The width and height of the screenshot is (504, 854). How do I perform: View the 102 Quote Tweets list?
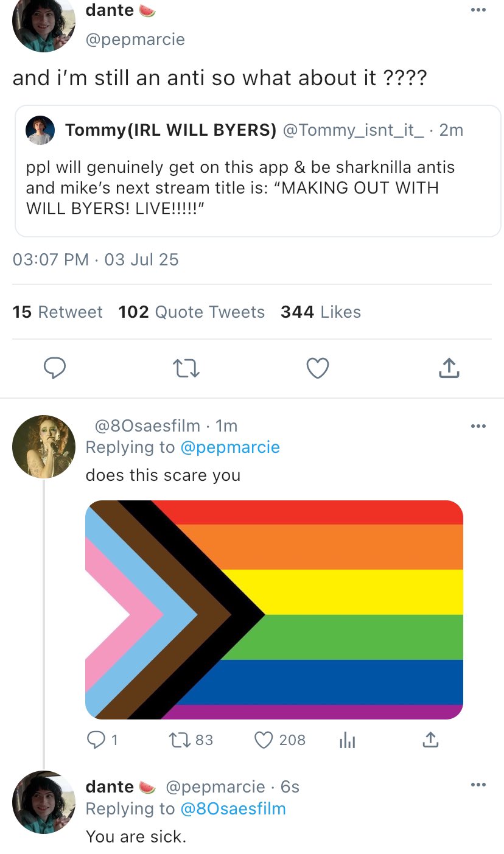click(x=192, y=312)
